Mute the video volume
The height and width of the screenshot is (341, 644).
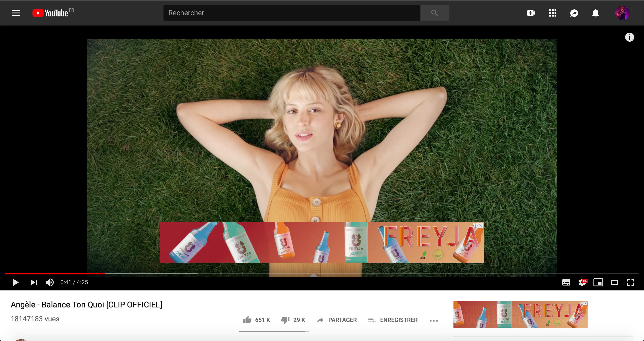click(49, 282)
